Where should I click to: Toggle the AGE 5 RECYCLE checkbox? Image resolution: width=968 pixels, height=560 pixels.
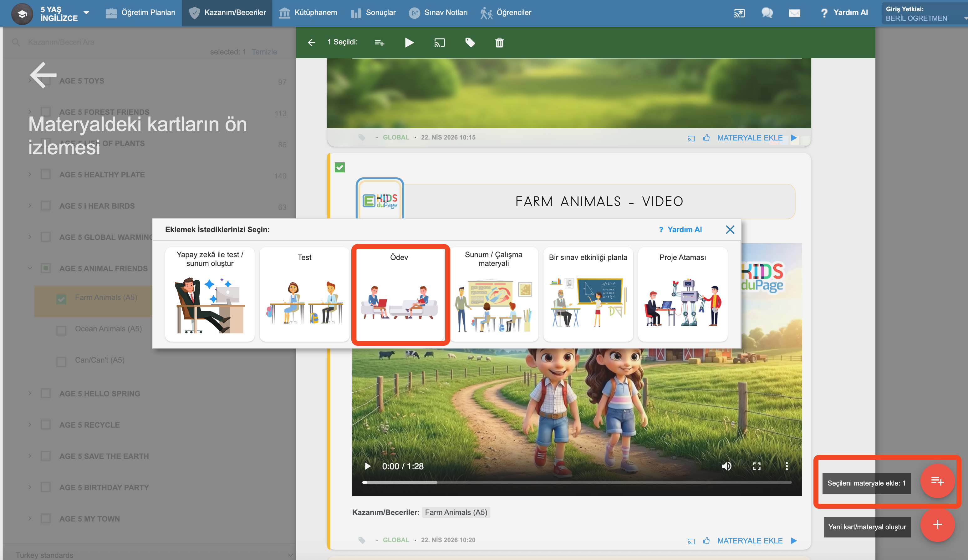click(x=46, y=425)
